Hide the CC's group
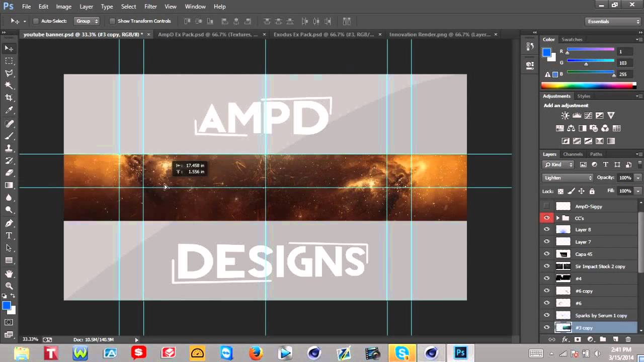 [x=546, y=218]
